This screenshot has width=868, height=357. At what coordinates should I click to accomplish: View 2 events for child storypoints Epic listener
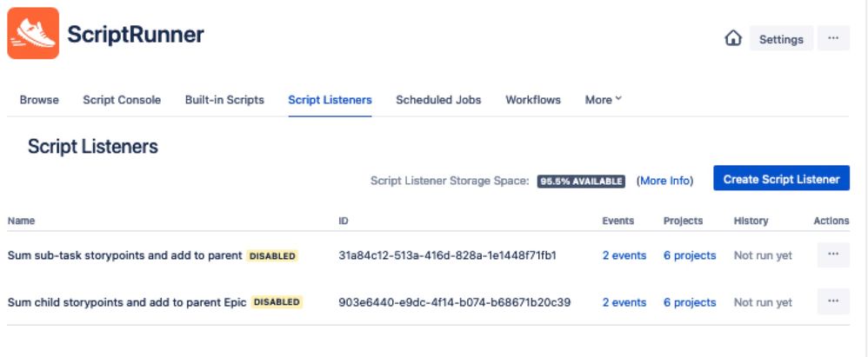(x=624, y=302)
